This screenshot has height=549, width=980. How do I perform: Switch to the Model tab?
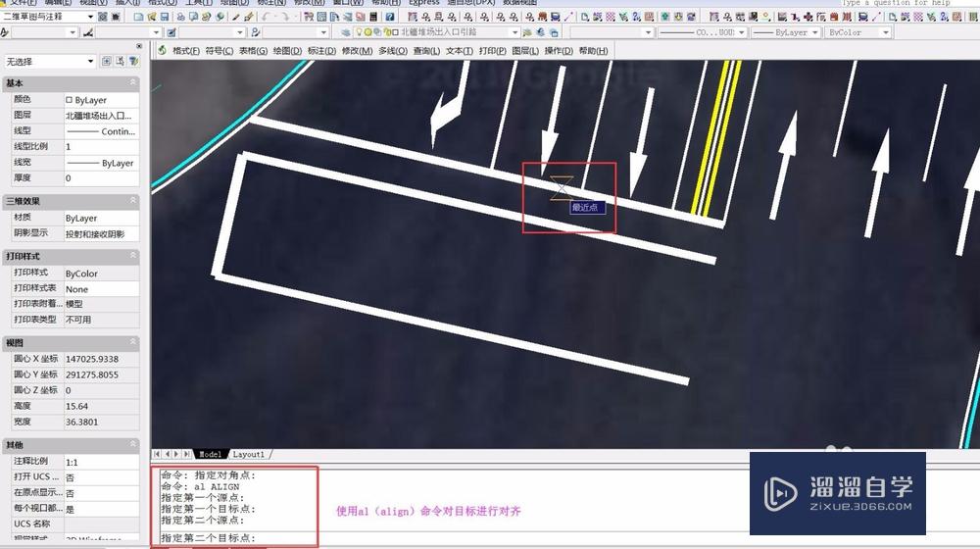click(210, 455)
